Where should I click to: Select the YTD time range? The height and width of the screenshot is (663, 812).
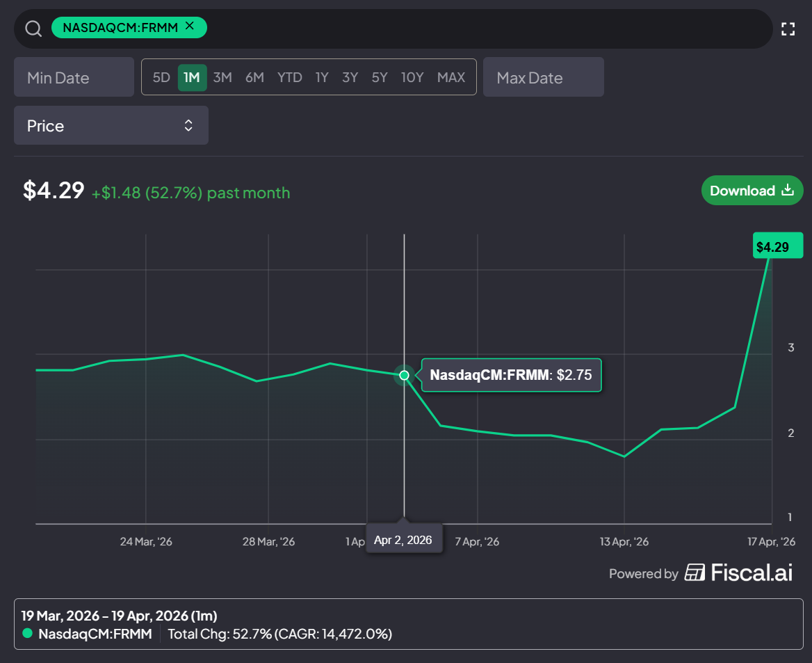pos(289,77)
